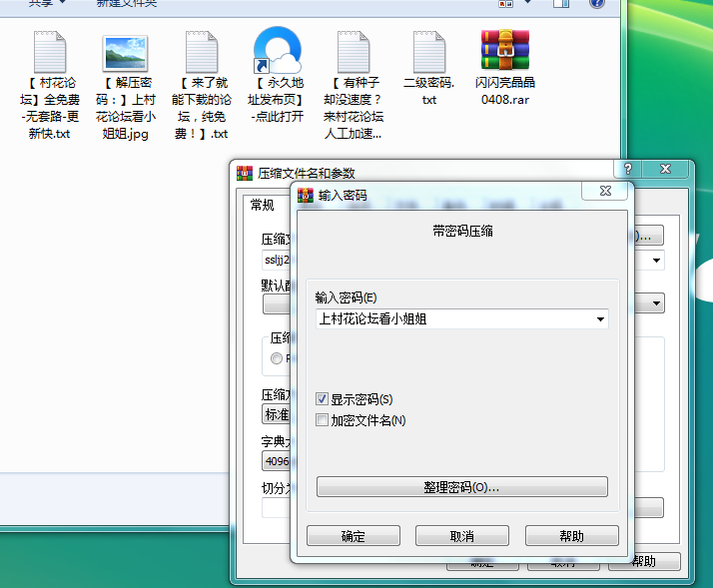713x588 pixels.
Task: Uncheck the 显示密码 checkbox
Action: pos(322,399)
